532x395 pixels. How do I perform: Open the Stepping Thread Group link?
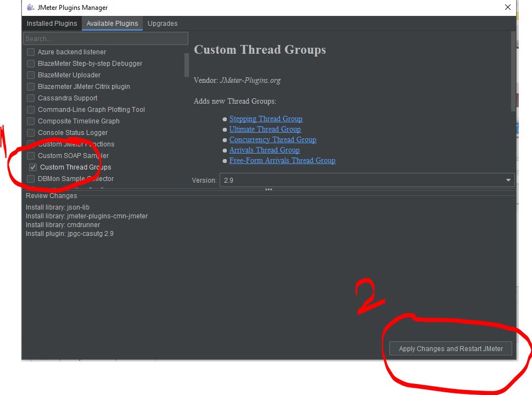coord(266,119)
